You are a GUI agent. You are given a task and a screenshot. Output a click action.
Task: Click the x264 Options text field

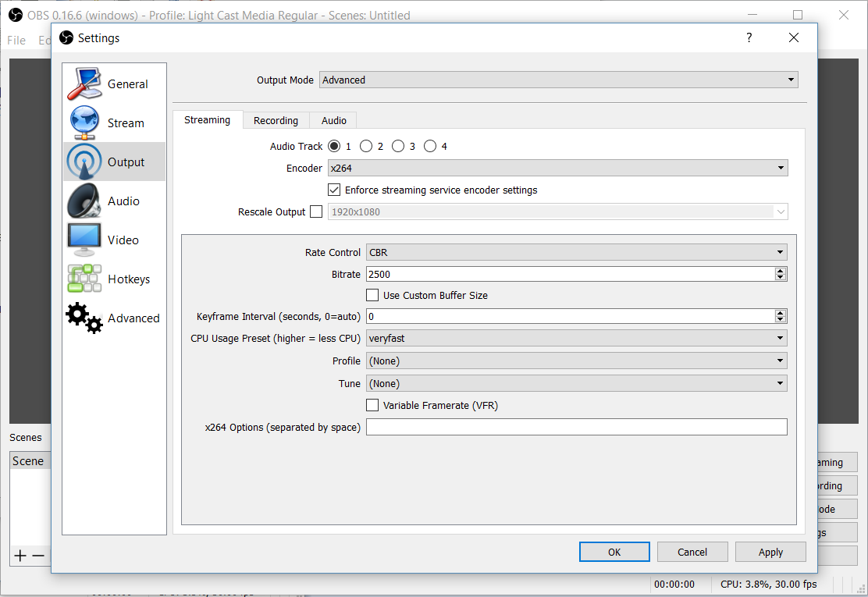576,427
